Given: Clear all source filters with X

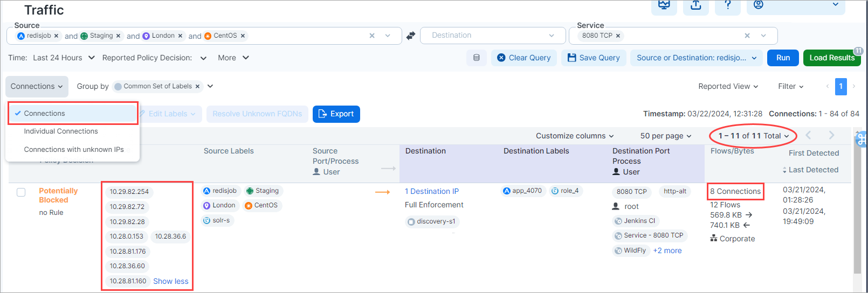Looking at the screenshot, I should (372, 36).
